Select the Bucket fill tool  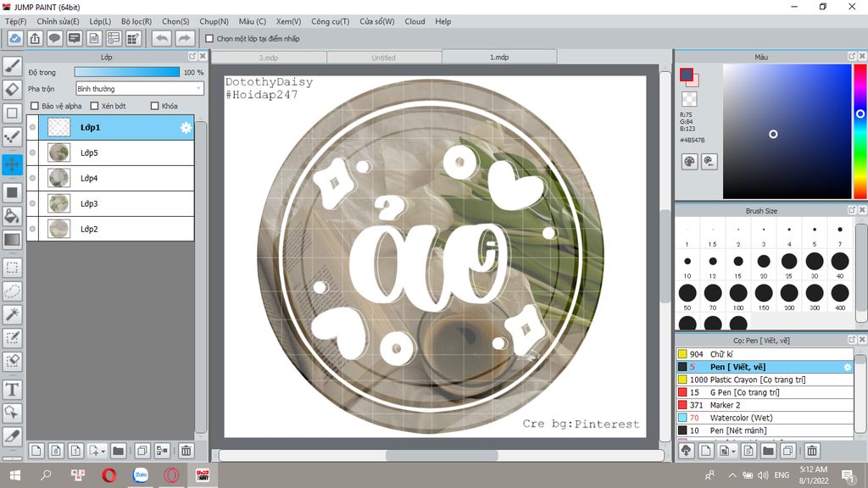click(x=12, y=216)
